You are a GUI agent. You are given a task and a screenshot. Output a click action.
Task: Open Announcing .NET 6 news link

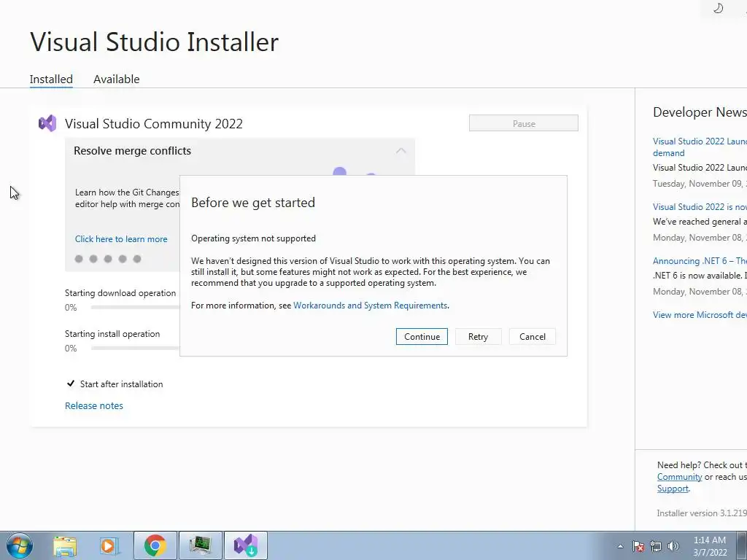700,261
